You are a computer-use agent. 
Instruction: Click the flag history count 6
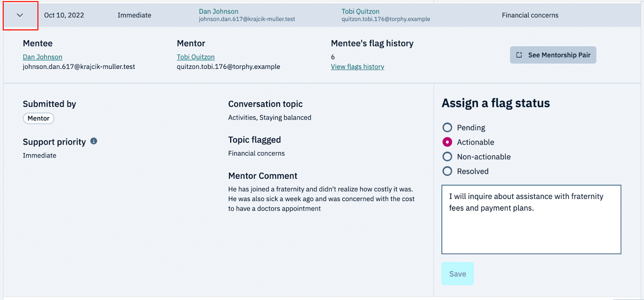coord(333,57)
